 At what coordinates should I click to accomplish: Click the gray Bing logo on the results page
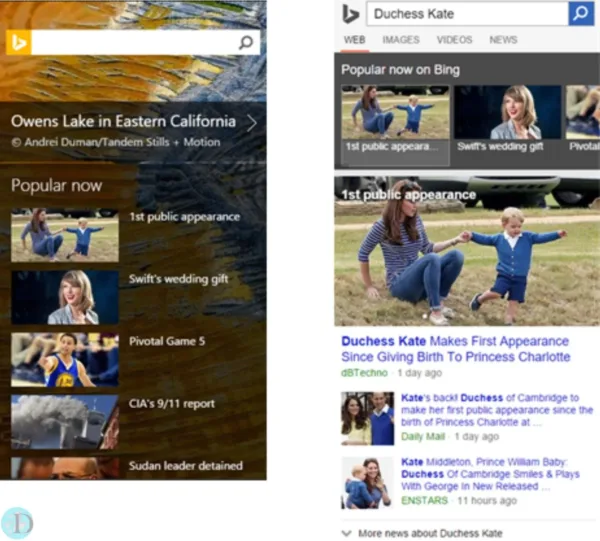pos(350,15)
